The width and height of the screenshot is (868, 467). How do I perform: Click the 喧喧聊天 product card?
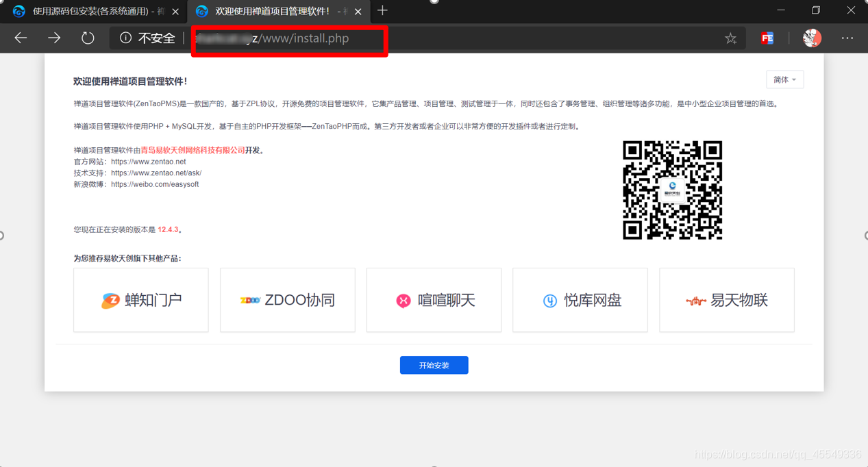(x=434, y=300)
